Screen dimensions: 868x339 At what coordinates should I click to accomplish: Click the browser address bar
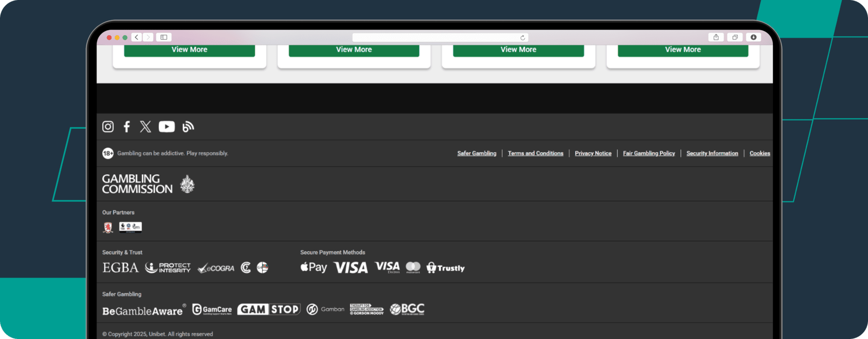click(x=440, y=37)
